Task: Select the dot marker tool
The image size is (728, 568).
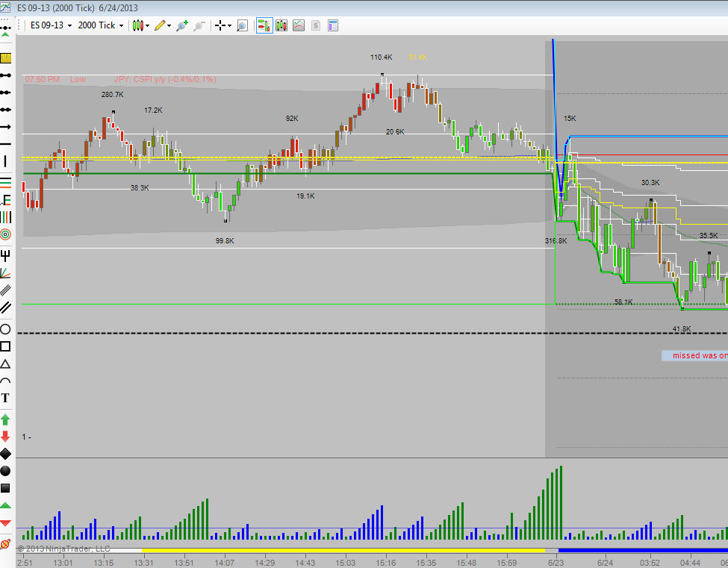Action: pos(5,470)
